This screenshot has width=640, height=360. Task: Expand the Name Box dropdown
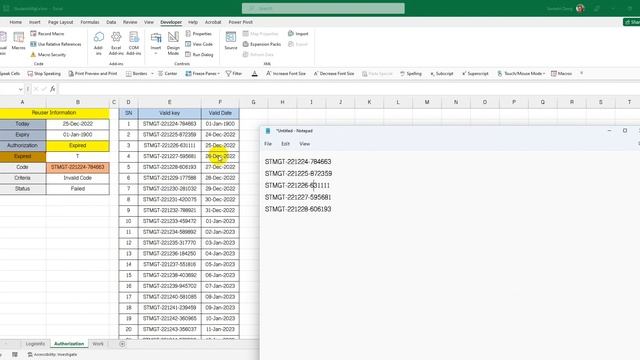(x=20, y=89)
